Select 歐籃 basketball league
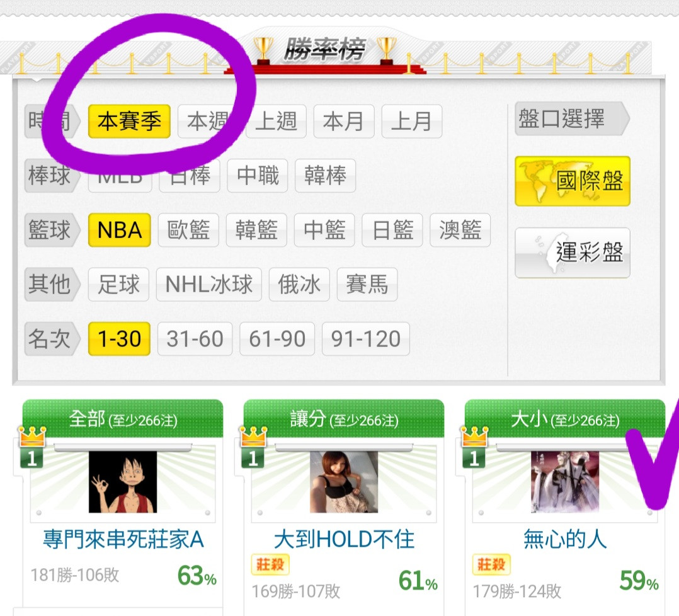This screenshot has width=679, height=616. click(188, 231)
